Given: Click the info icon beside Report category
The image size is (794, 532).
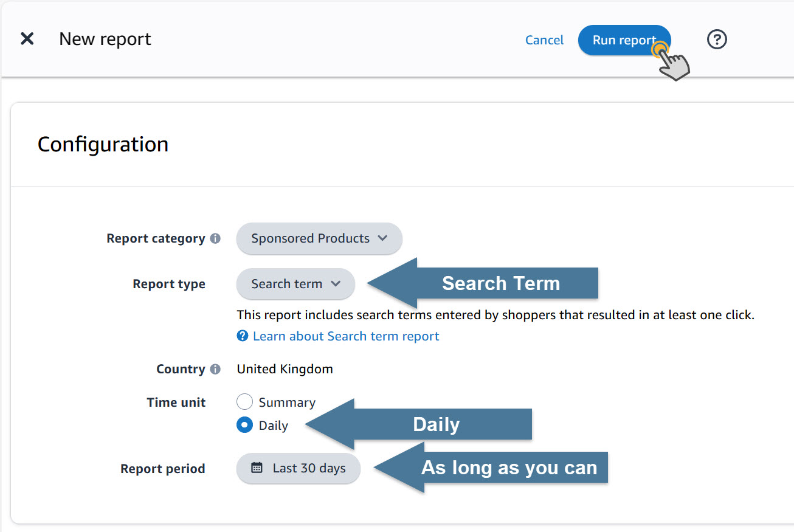Looking at the screenshot, I should 215,238.
